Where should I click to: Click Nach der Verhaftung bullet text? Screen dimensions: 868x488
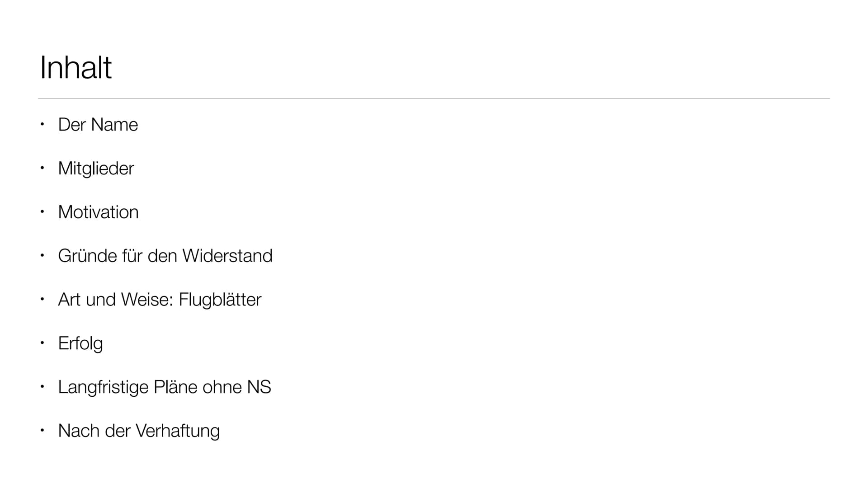coord(139,431)
